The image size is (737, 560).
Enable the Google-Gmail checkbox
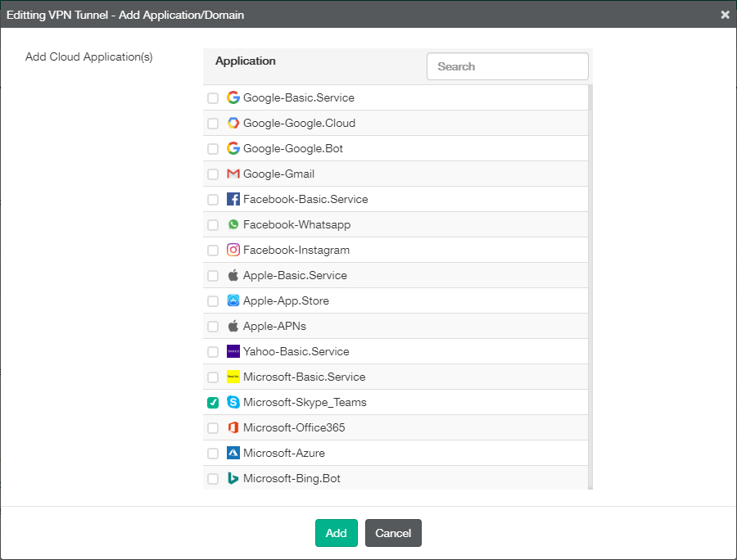coord(213,174)
